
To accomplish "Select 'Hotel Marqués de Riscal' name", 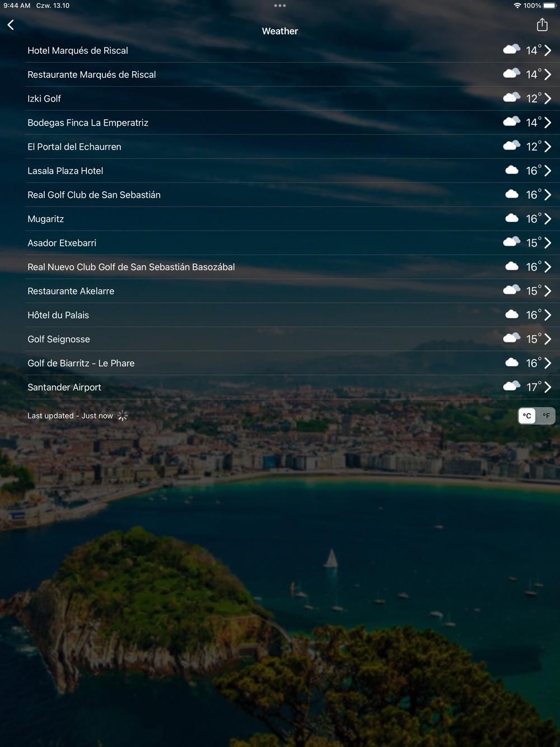I will tap(78, 50).
